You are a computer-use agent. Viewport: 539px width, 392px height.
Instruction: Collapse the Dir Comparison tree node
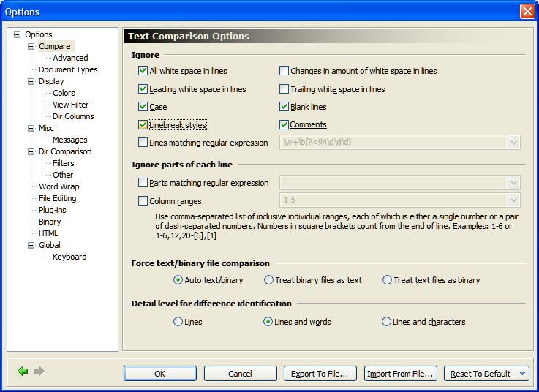pyautogui.click(x=31, y=151)
